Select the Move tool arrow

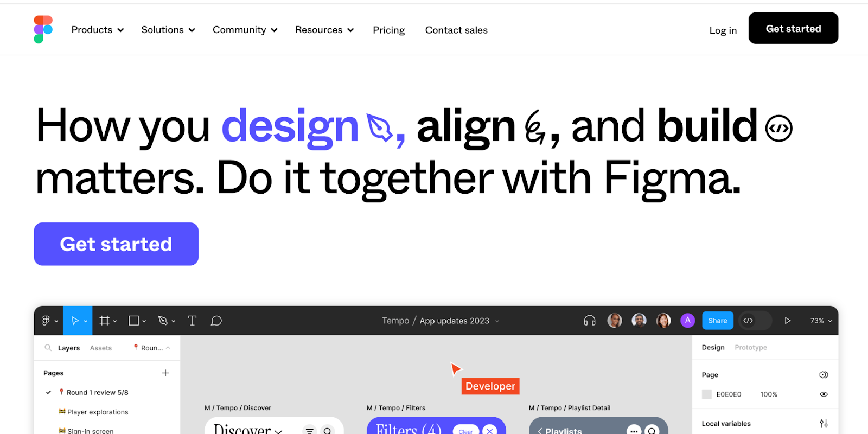tap(75, 321)
